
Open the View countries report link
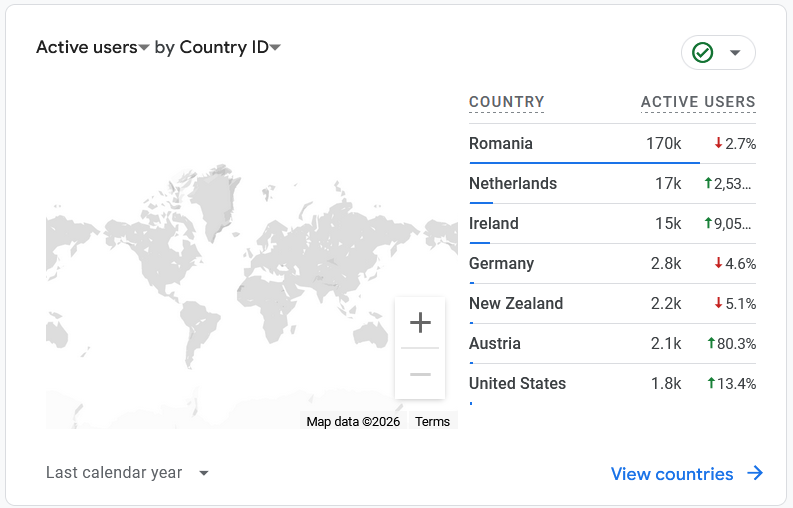point(672,474)
